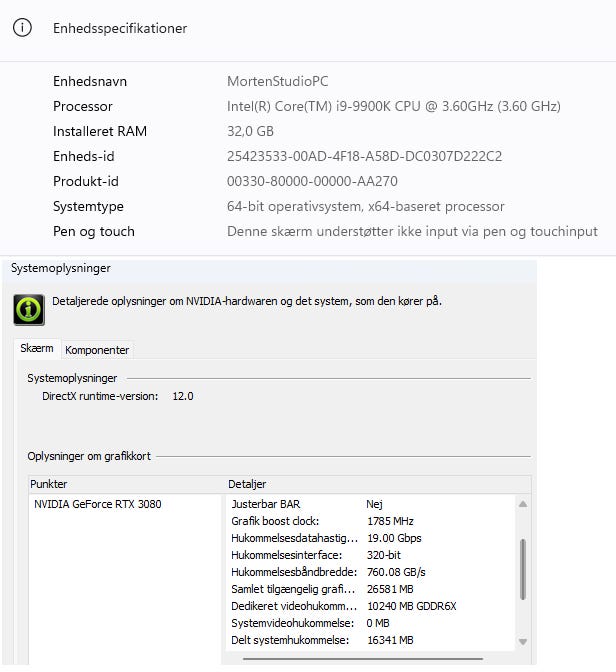Click the 64-bit operativsystem system type value

[366, 207]
